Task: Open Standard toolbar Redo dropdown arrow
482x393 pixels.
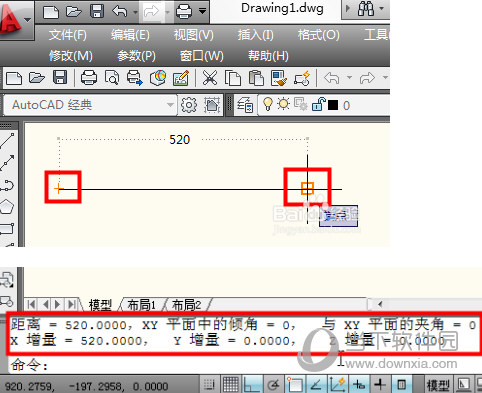Action: [x=385, y=77]
